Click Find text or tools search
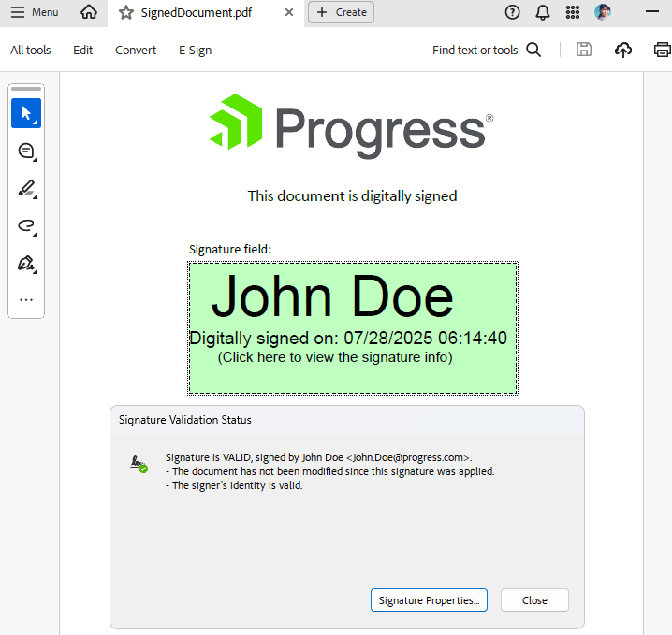This screenshot has width=672, height=635. pos(475,51)
